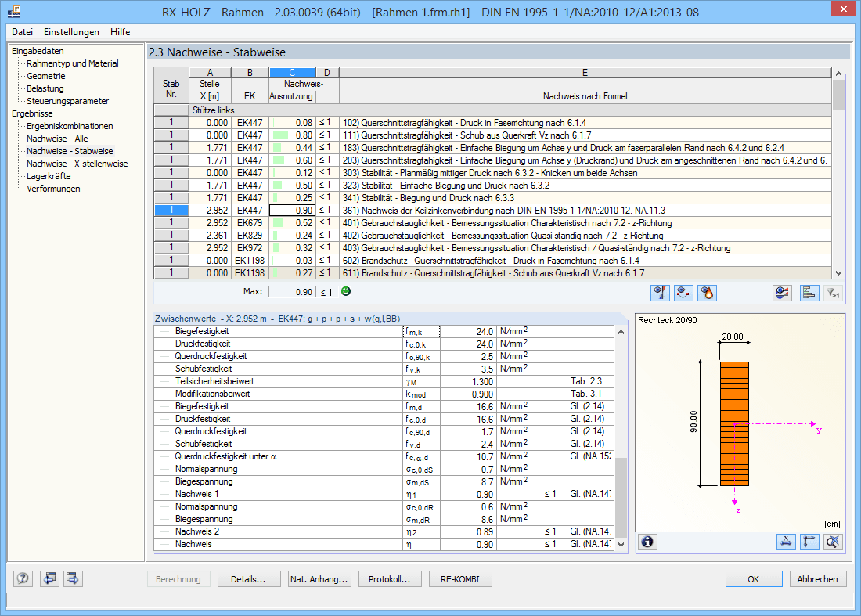Select column A header in design table
This screenshot has width=861, height=616.
(210, 73)
